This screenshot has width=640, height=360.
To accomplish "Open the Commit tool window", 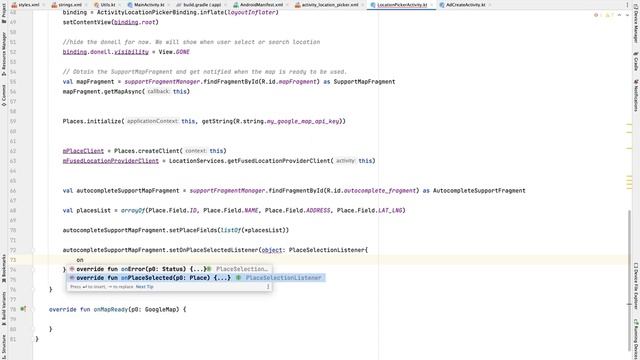I will coord(4,96).
